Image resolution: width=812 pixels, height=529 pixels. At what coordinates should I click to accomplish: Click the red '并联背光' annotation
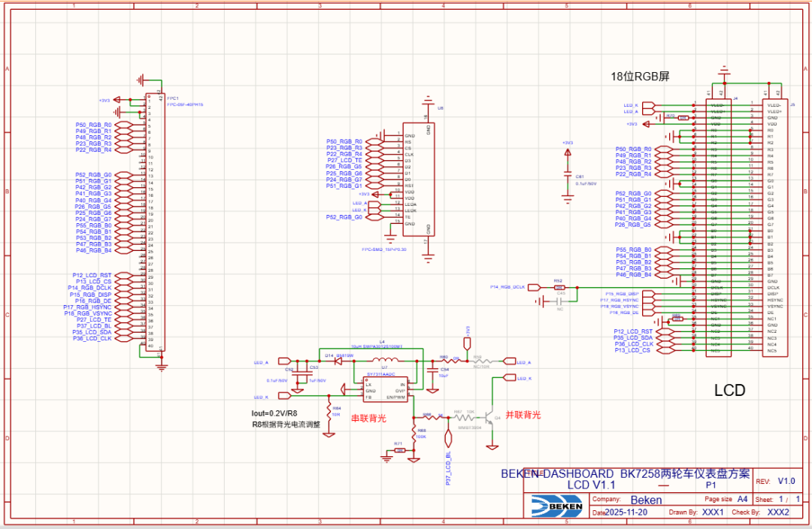point(523,414)
